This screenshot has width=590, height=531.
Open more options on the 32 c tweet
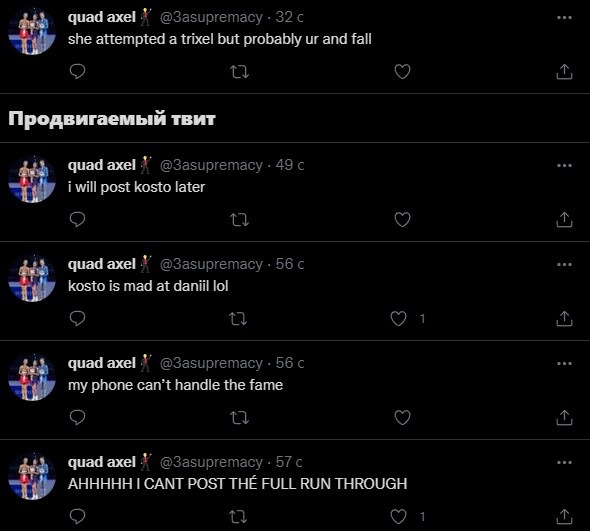[564, 17]
